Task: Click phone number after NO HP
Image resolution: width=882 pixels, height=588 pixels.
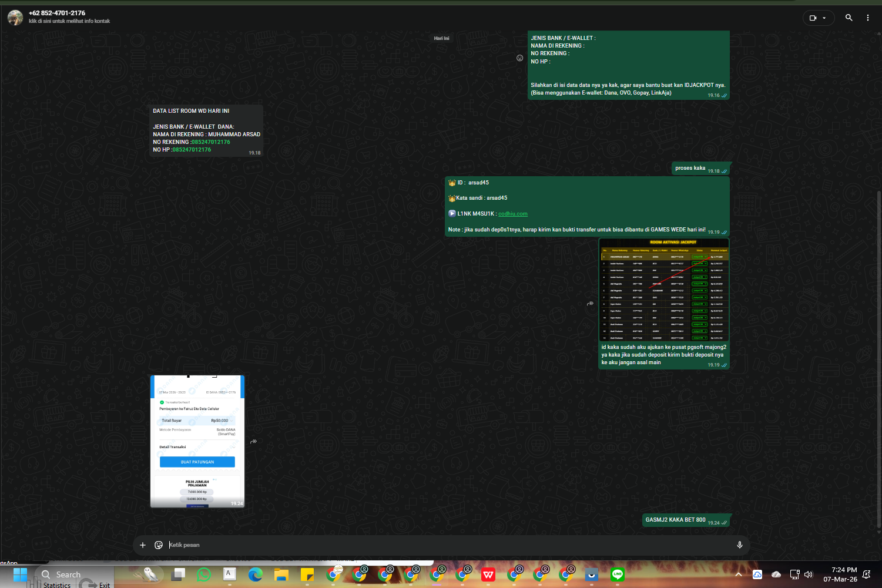Action: [x=192, y=150]
